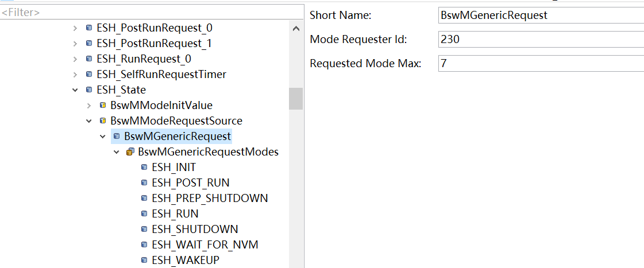The image size is (644, 268).
Task: Select the ESH_RUN mode entry
Action: click(175, 213)
